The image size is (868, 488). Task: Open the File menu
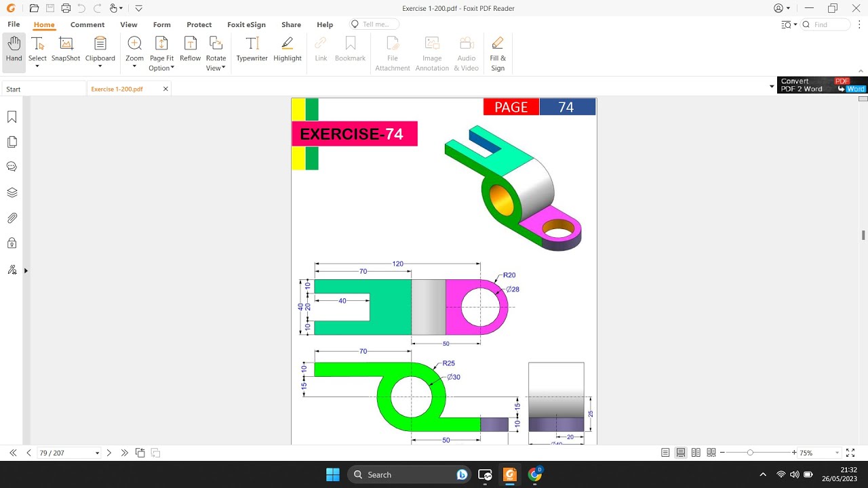(x=14, y=24)
